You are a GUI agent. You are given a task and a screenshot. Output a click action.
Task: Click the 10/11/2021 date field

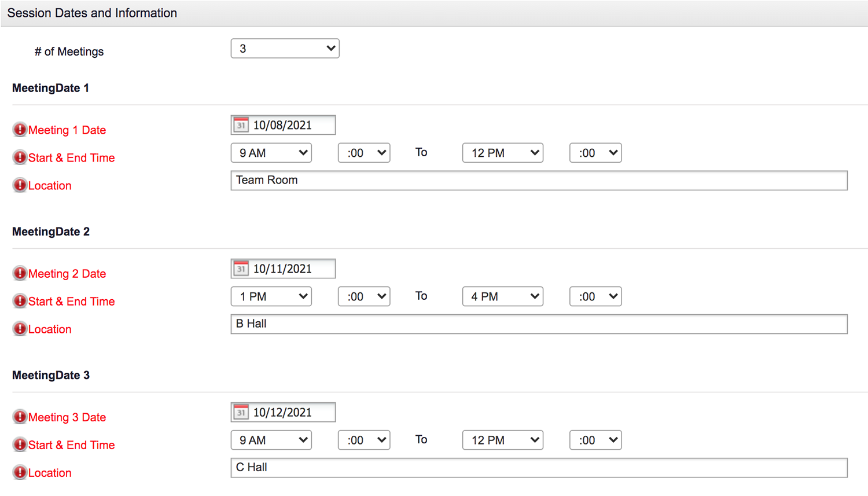tap(283, 269)
